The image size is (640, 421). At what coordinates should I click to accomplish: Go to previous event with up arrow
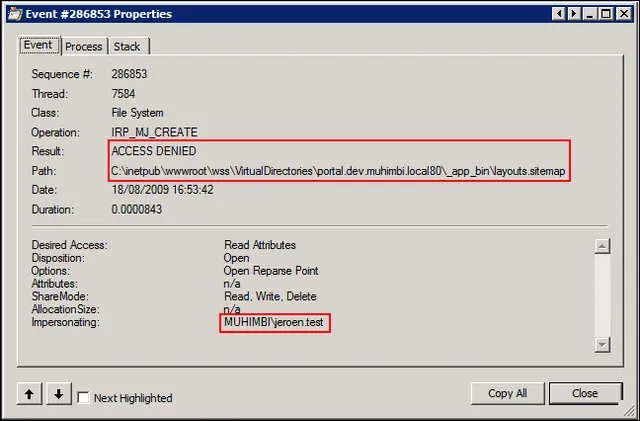tap(29, 394)
